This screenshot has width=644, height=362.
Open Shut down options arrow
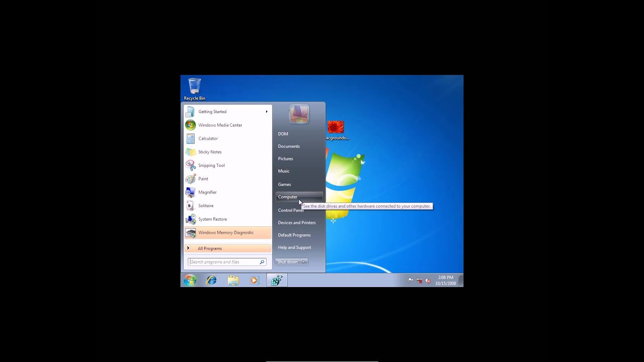click(304, 262)
